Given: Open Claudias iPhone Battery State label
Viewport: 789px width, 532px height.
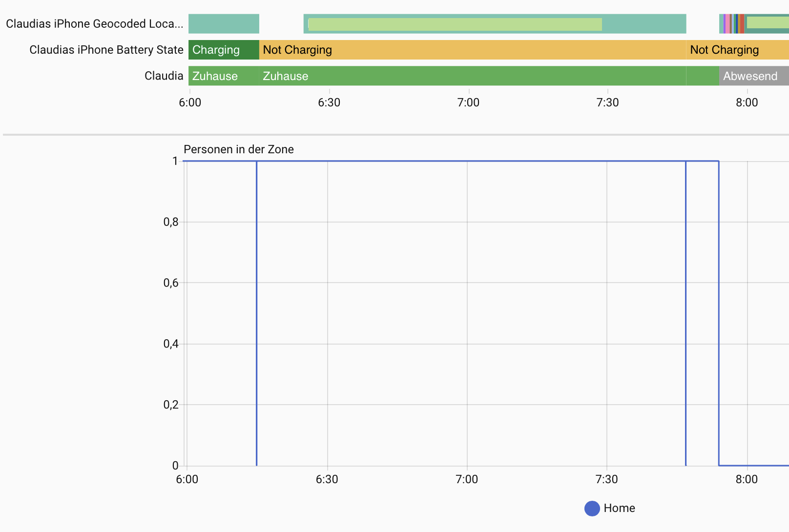Looking at the screenshot, I should point(106,50).
